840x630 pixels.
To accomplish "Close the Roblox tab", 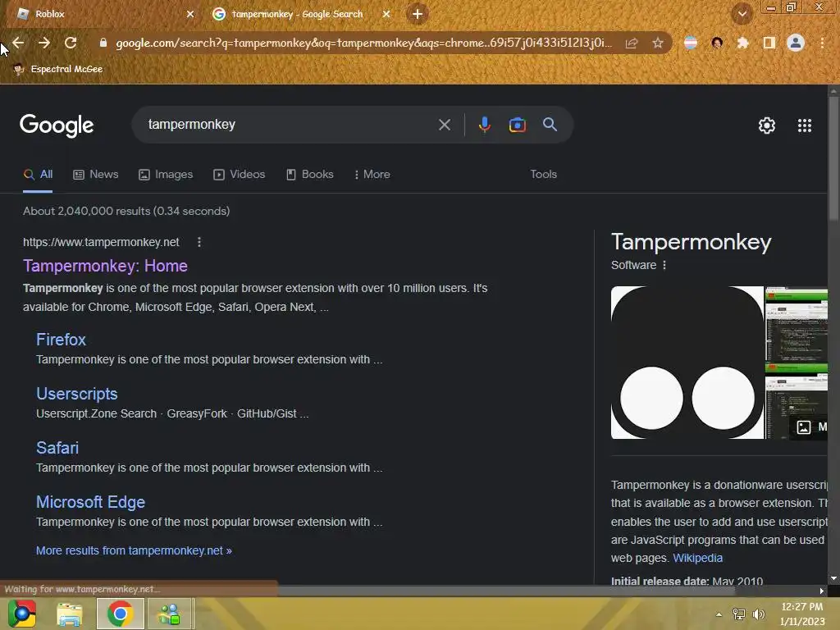I will point(190,15).
